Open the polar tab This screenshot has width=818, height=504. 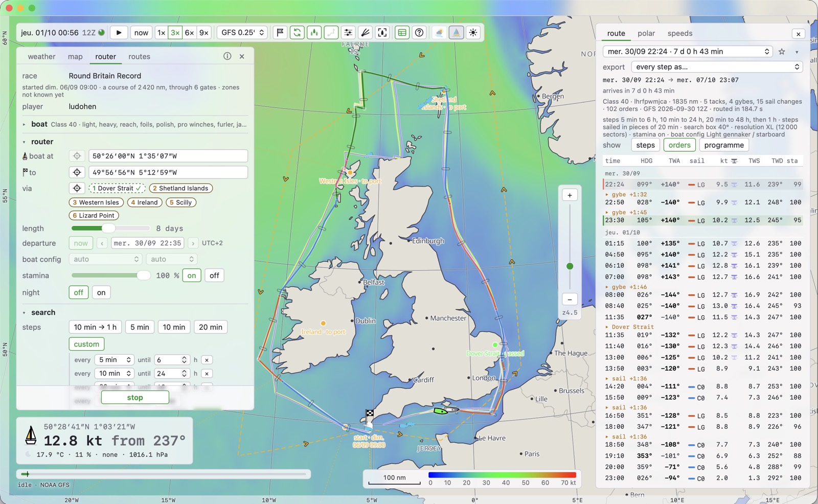(646, 33)
